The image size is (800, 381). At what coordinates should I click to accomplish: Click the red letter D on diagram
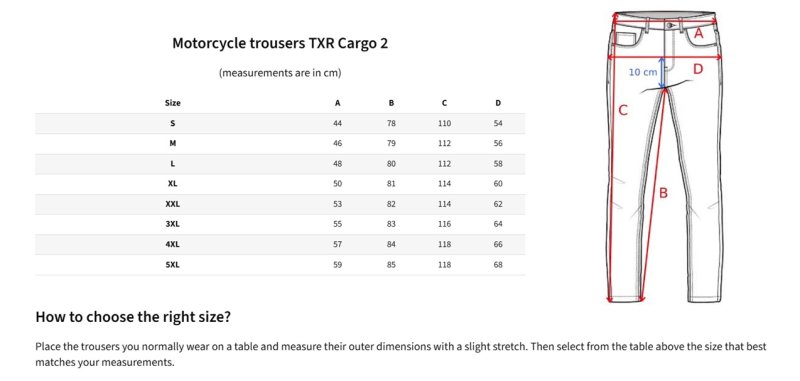(698, 69)
